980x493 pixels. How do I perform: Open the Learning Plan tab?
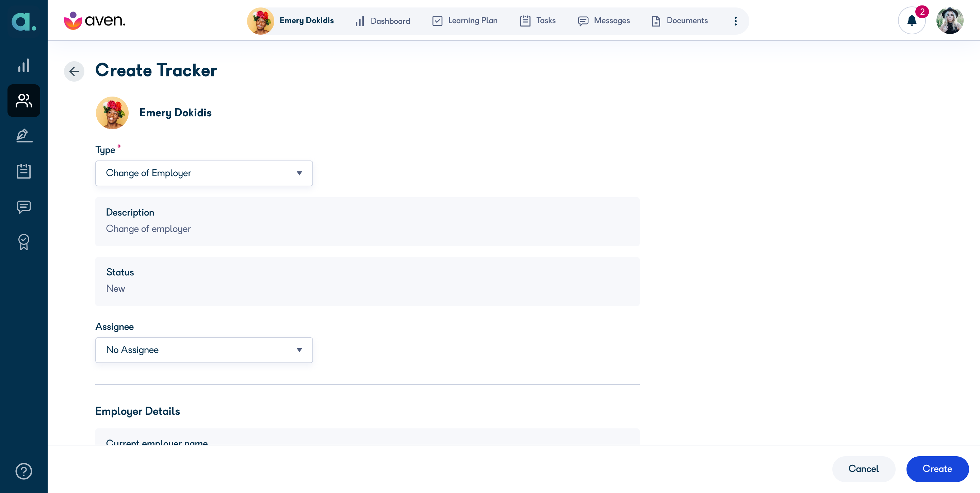pyautogui.click(x=465, y=20)
